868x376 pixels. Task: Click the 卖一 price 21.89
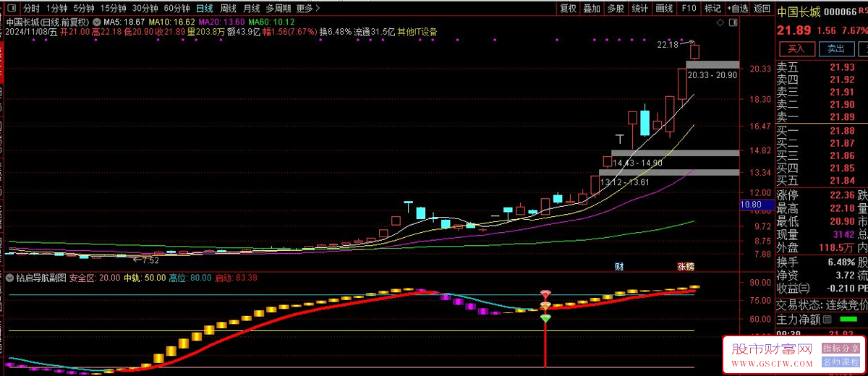(x=842, y=117)
